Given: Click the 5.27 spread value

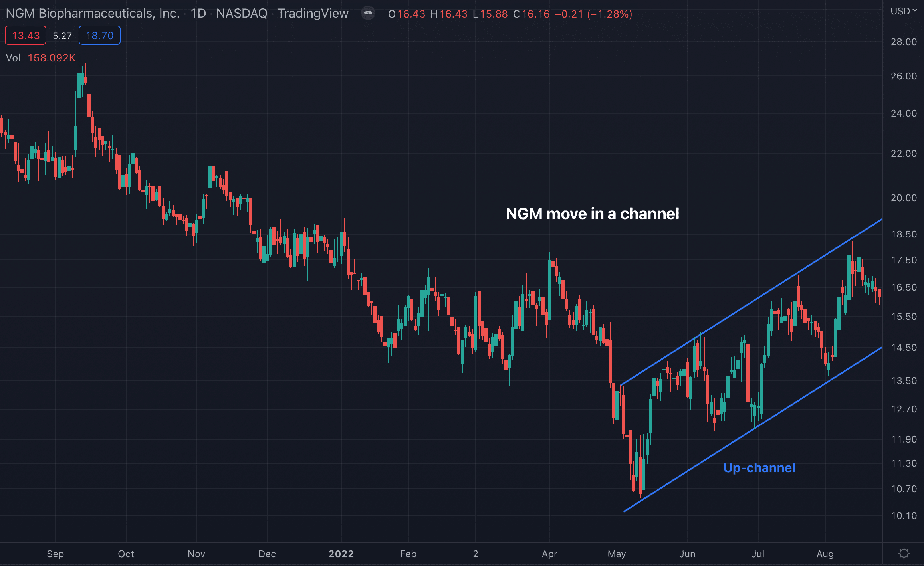Looking at the screenshot, I should click(x=62, y=36).
